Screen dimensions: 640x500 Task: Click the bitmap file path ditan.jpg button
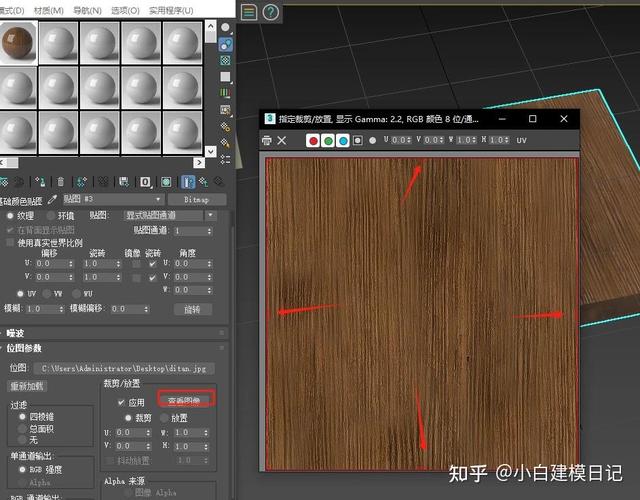click(124, 368)
